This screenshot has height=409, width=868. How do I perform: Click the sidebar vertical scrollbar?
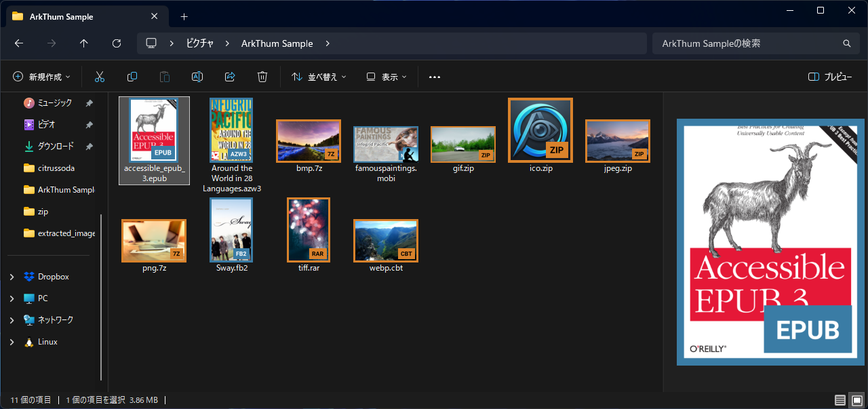pos(102,297)
